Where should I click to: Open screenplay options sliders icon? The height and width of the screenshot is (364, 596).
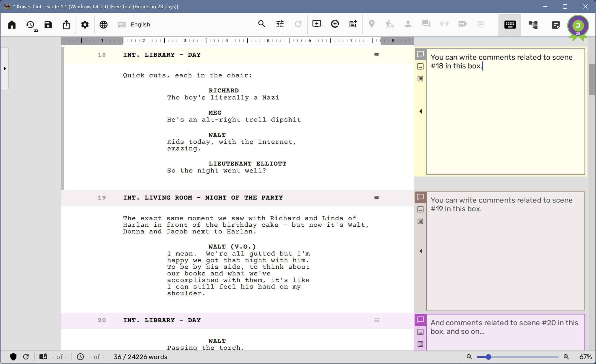pos(280,24)
